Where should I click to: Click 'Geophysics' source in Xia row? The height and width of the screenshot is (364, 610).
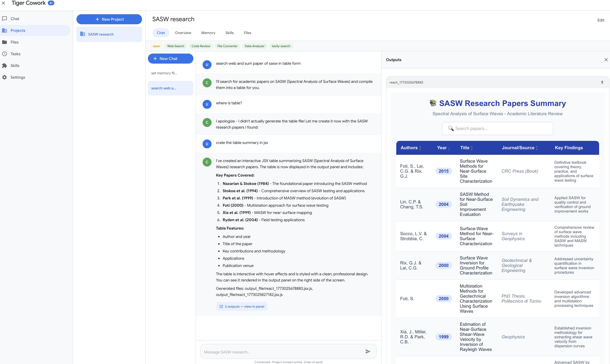[x=513, y=337]
